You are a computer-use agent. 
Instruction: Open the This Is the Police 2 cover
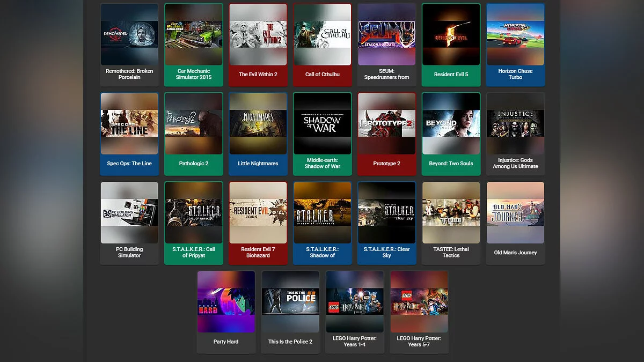click(290, 301)
